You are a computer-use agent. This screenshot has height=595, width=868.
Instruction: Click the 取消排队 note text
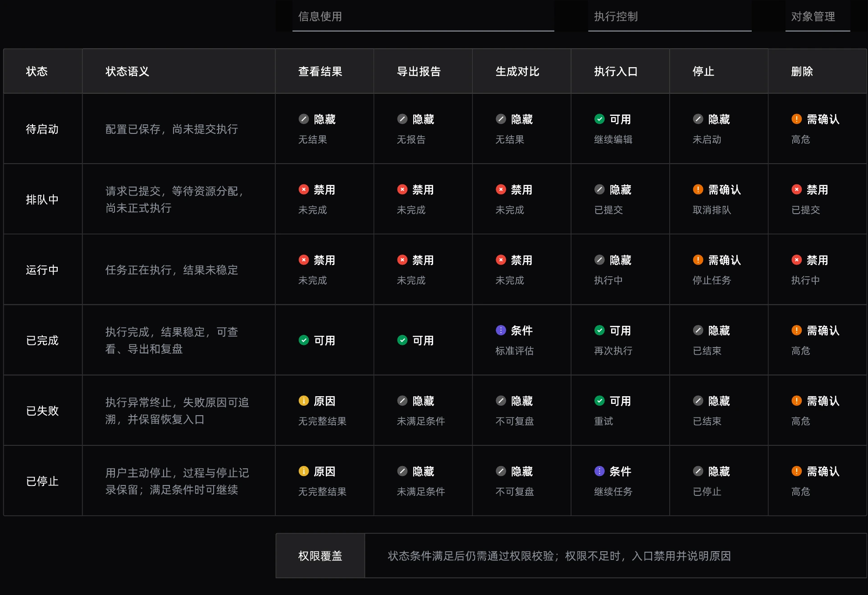(712, 210)
